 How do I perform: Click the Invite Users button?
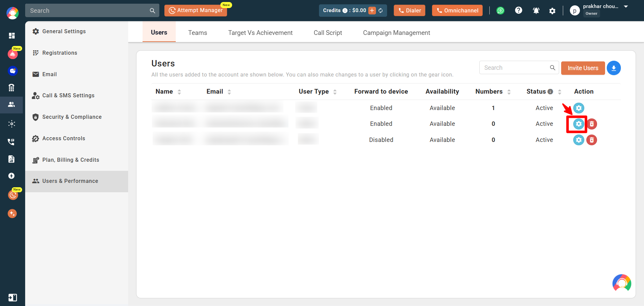tap(583, 68)
